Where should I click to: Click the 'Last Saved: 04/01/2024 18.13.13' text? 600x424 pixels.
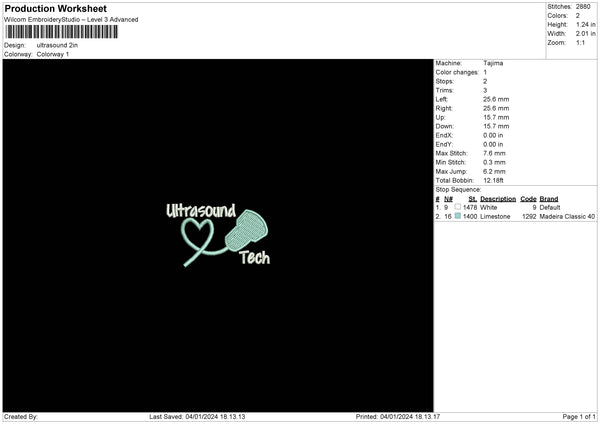[x=197, y=417]
